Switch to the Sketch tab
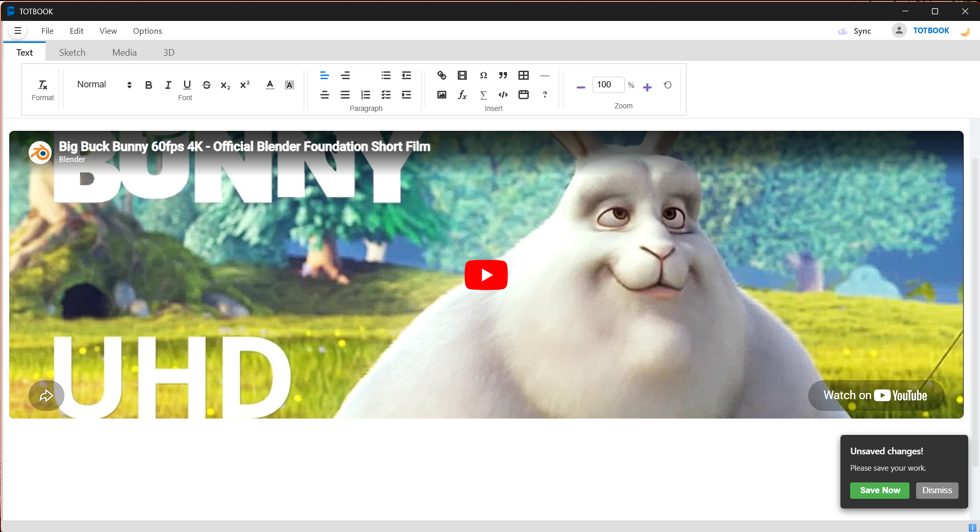Viewport: 980px width, 532px height. 72,53
